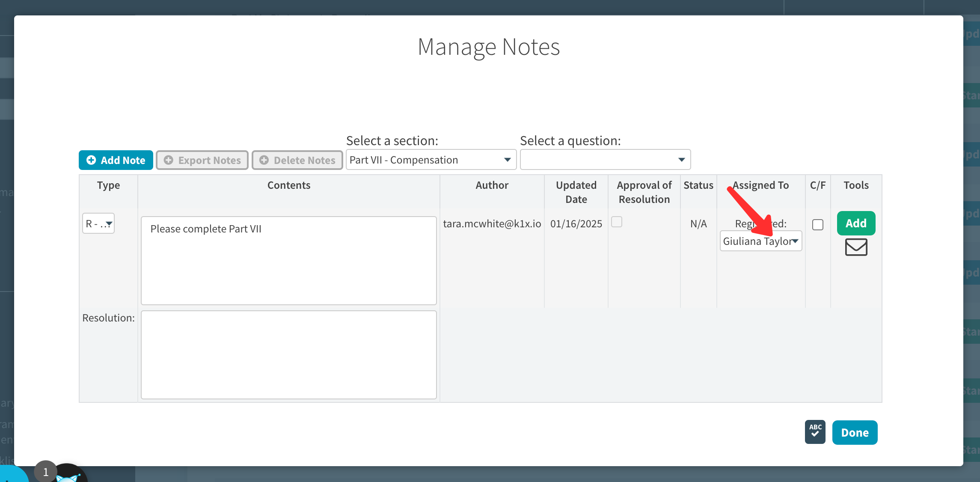Click the gray notification badge showing 1
980x482 pixels.
pyautogui.click(x=45, y=472)
